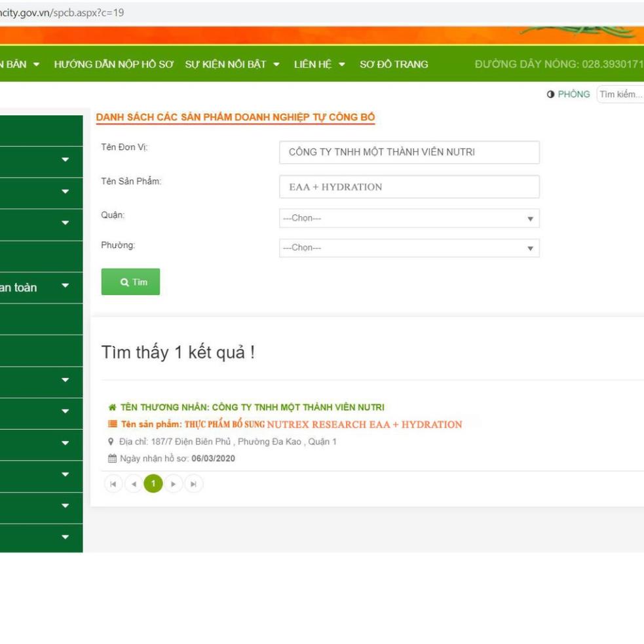Screen dimensions: 644x644
Task: Open the Quận dropdown
Action: pos(409,218)
